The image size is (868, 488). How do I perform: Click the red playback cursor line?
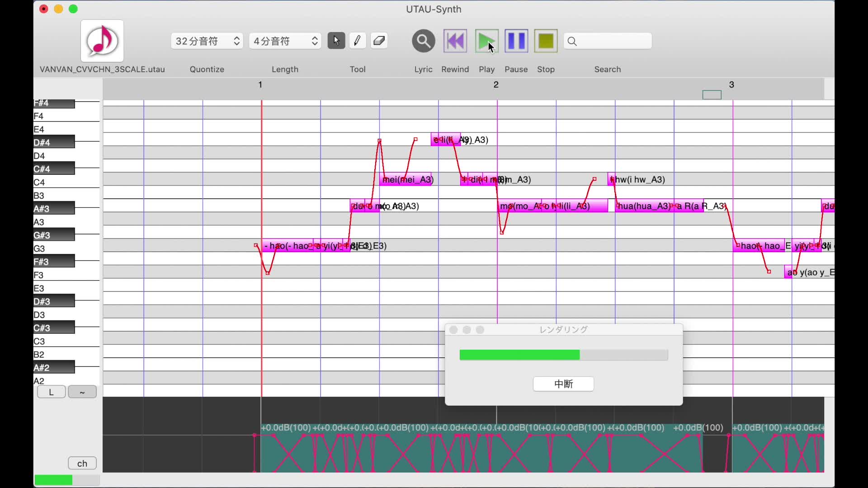(x=261, y=249)
